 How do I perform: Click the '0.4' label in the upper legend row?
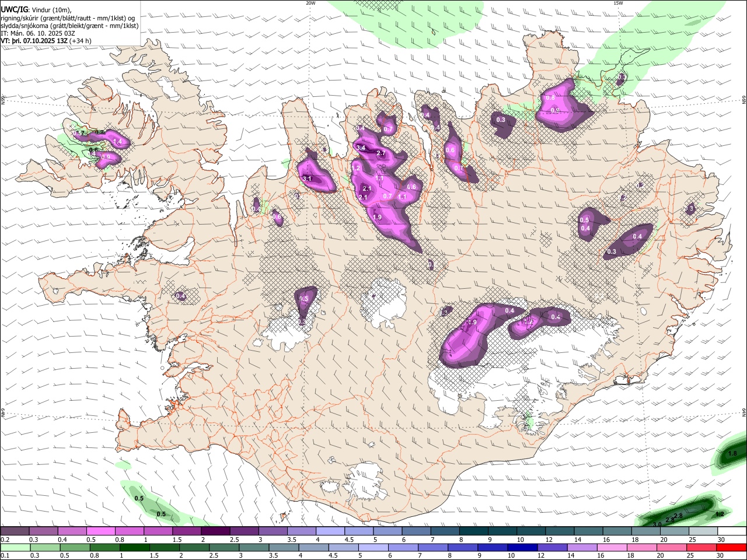coord(62,540)
